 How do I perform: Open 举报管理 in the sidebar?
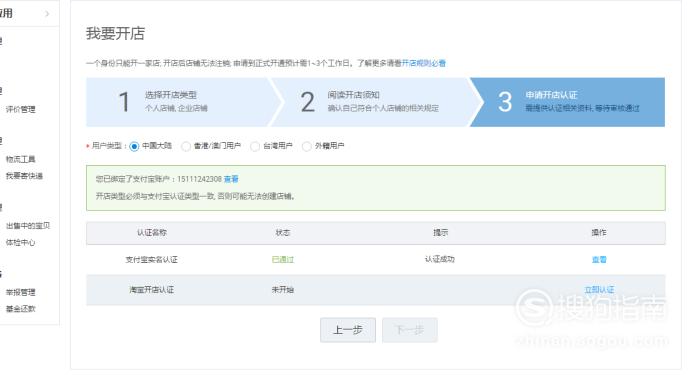[20, 292]
